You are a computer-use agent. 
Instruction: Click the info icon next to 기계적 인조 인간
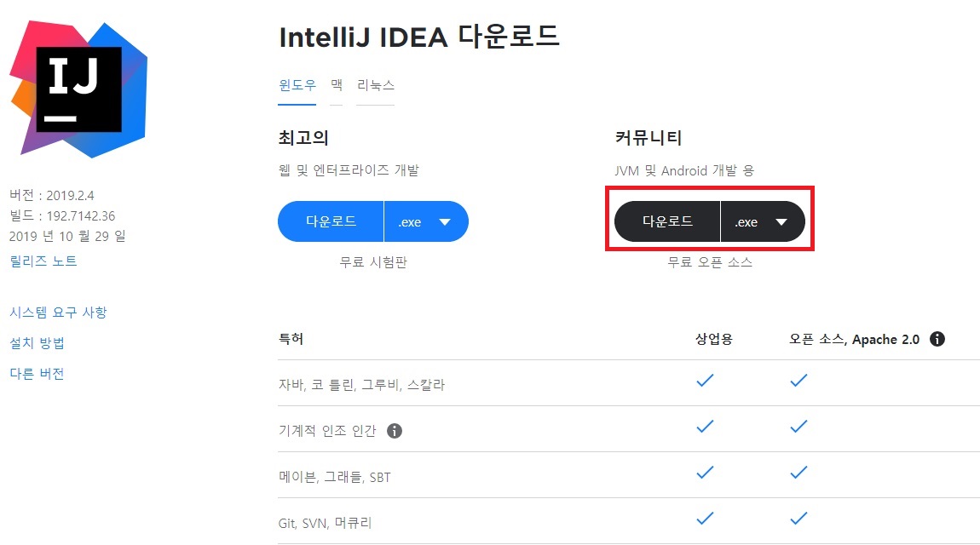point(393,431)
